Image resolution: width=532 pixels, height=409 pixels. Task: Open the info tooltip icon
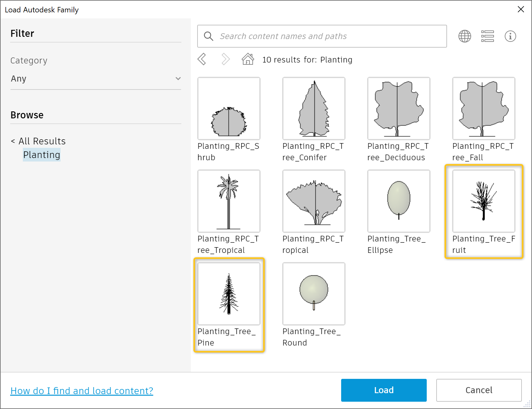pos(510,36)
